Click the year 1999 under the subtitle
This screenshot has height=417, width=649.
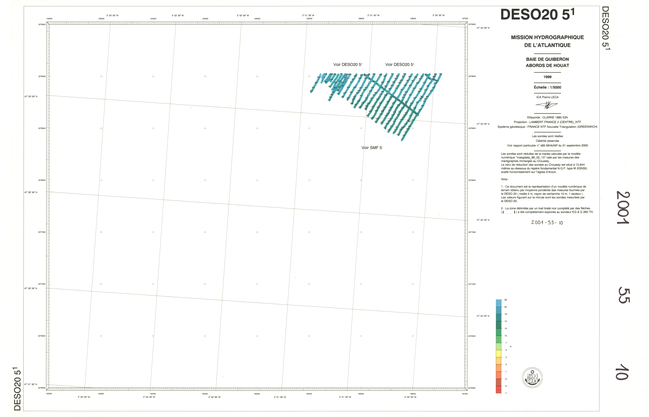tap(547, 77)
